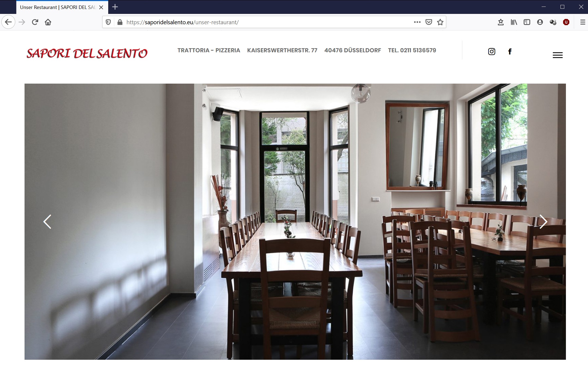Image resolution: width=588 pixels, height=375 pixels.
Task: Open Firefox library icon
Action: [514, 22]
